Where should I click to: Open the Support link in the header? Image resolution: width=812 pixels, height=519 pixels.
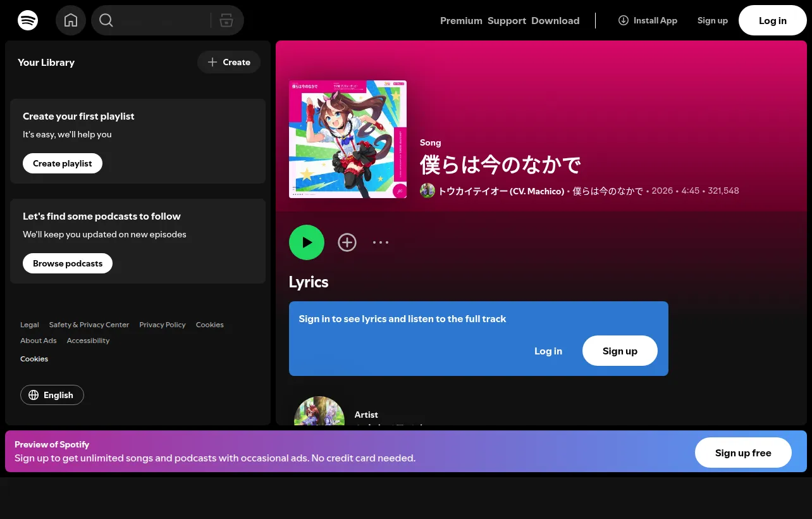pyautogui.click(x=507, y=20)
